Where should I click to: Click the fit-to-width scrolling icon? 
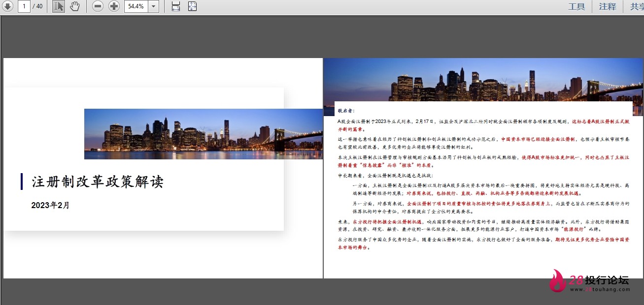tap(176, 6)
